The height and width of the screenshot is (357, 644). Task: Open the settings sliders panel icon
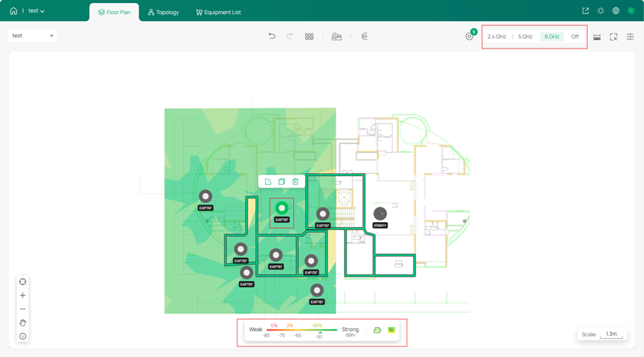[x=631, y=37]
